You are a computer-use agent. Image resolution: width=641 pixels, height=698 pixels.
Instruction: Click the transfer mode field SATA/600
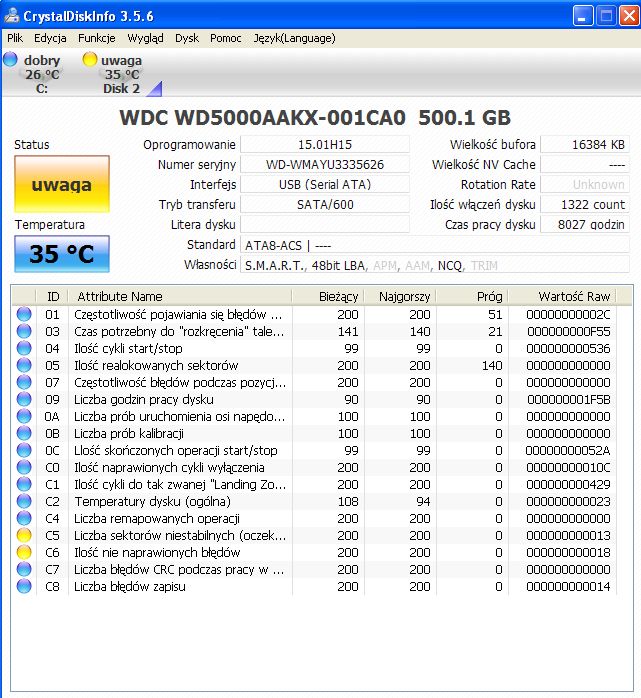(x=325, y=204)
